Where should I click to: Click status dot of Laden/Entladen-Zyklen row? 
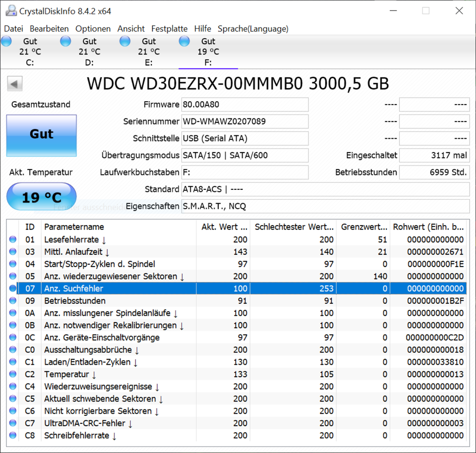click(13, 362)
